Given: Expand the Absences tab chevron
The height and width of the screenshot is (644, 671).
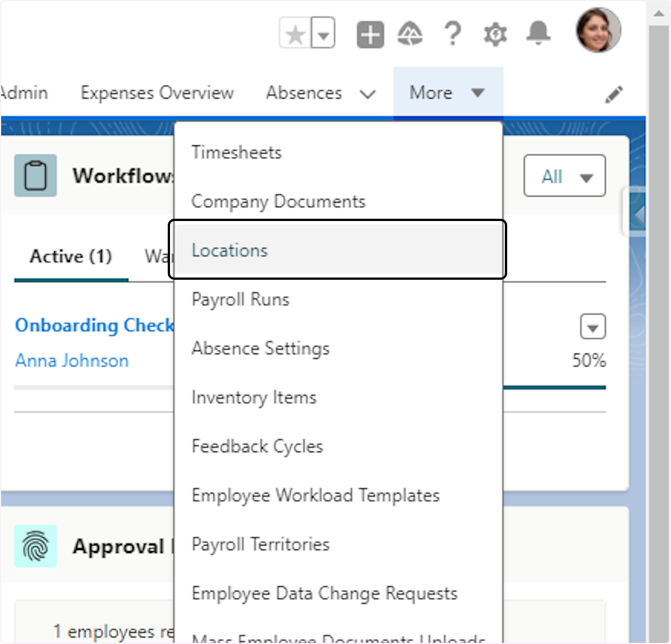Looking at the screenshot, I should (x=367, y=94).
